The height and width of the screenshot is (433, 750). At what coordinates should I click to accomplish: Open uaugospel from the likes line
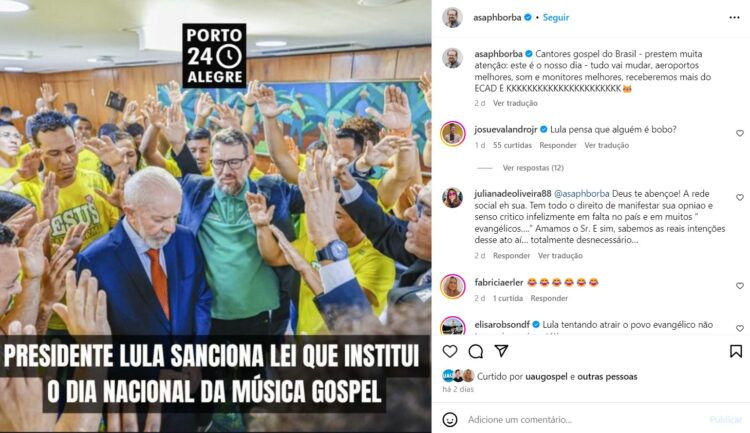546,377
